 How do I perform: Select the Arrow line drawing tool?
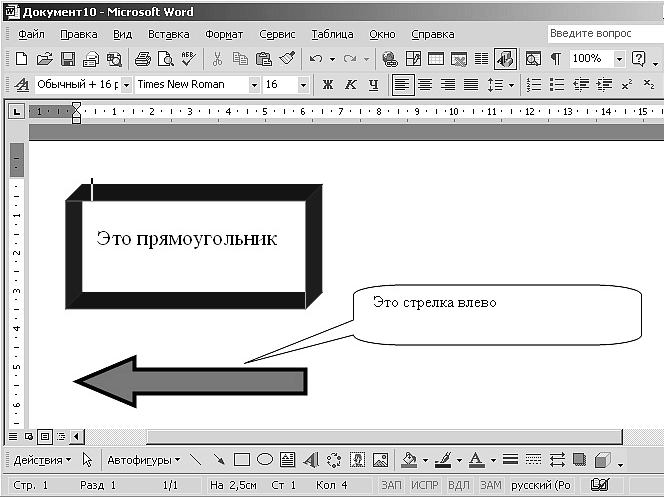(x=219, y=459)
